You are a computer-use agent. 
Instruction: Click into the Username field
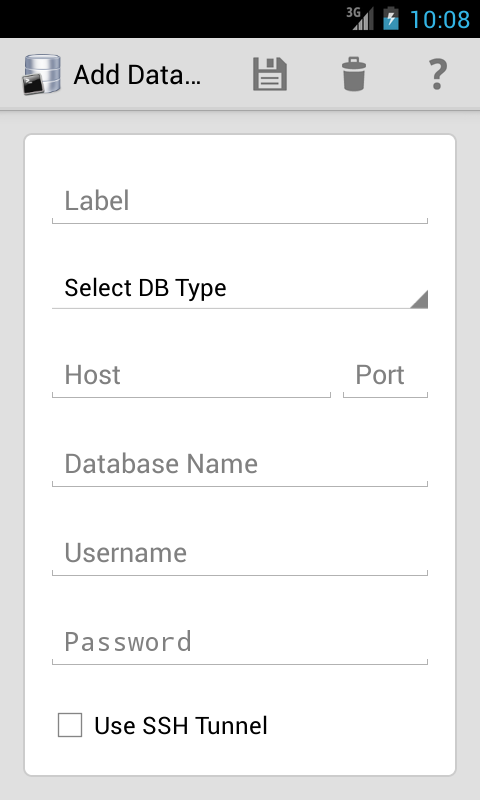coord(240,554)
